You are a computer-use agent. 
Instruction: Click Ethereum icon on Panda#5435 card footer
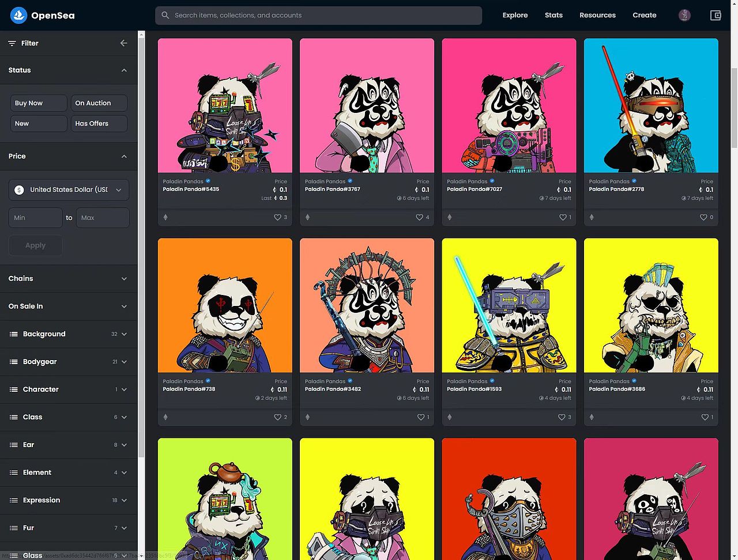165,217
